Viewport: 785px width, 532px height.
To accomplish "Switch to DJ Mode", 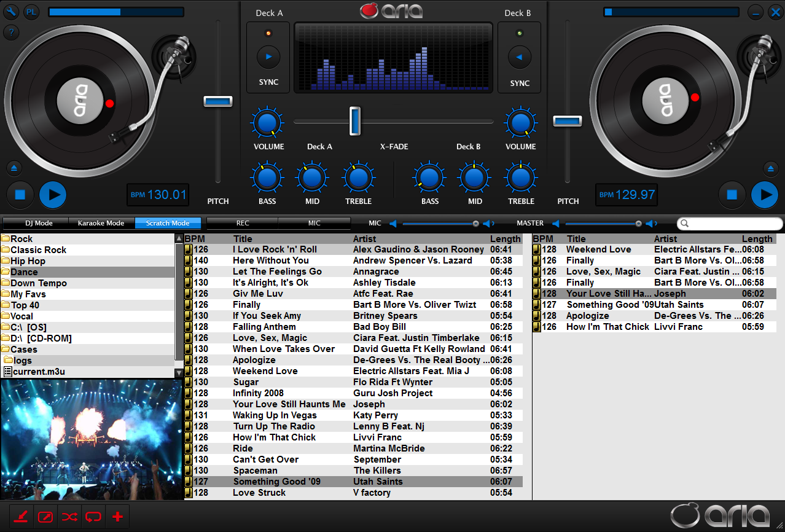I will pyautogui.click(x=38, y=223).
